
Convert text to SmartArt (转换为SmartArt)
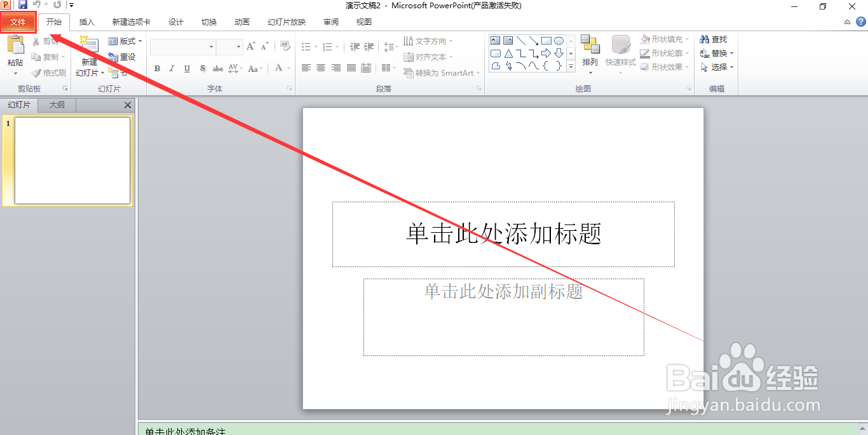click(441, 73)
